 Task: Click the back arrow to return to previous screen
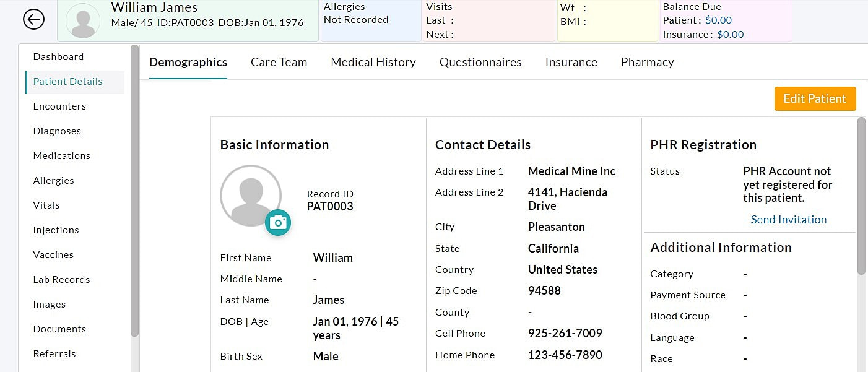click(34, 19)
